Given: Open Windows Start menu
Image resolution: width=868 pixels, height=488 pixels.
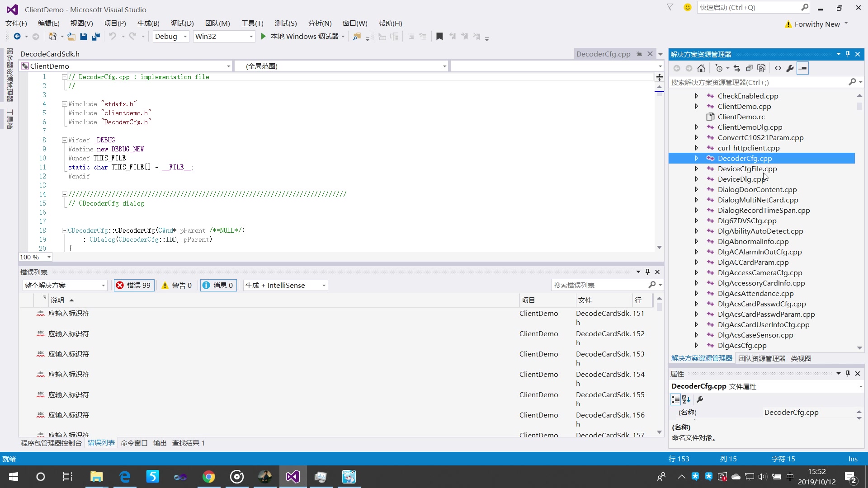Looking at the screenshot, I should point(14,477).
